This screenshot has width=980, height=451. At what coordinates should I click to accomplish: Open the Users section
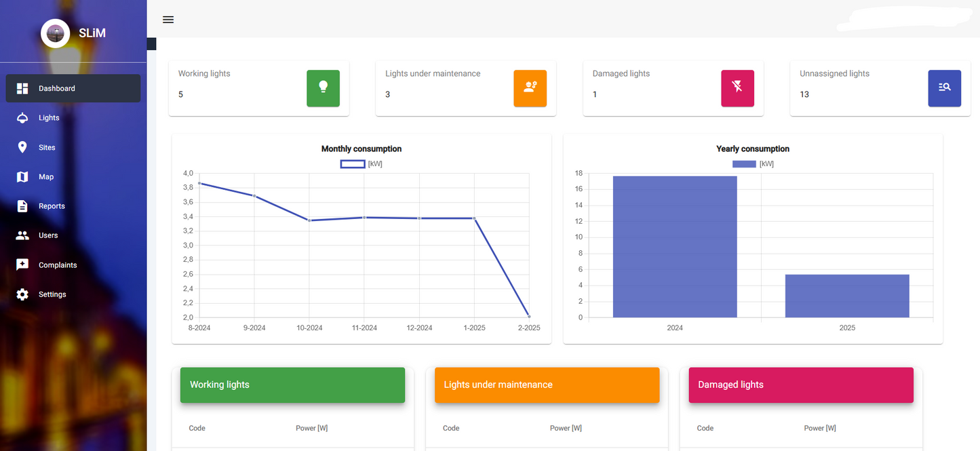(x=48, y=235)
